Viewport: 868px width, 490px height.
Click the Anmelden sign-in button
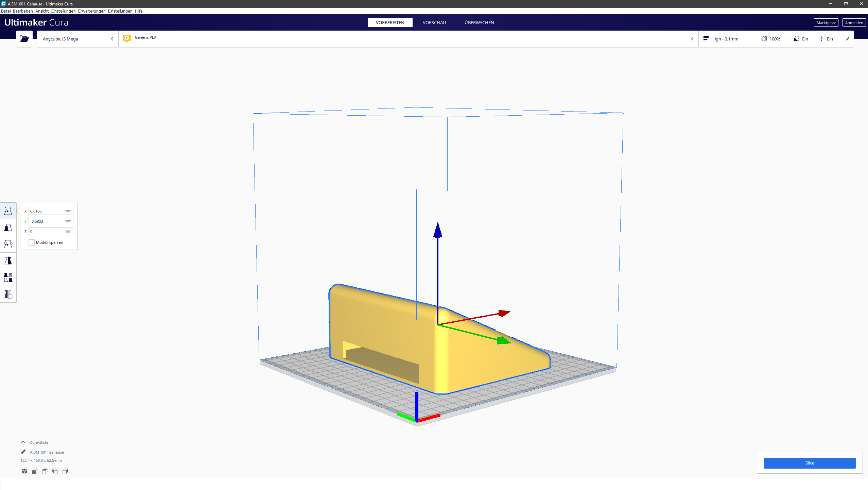click(x=854, y=23)
